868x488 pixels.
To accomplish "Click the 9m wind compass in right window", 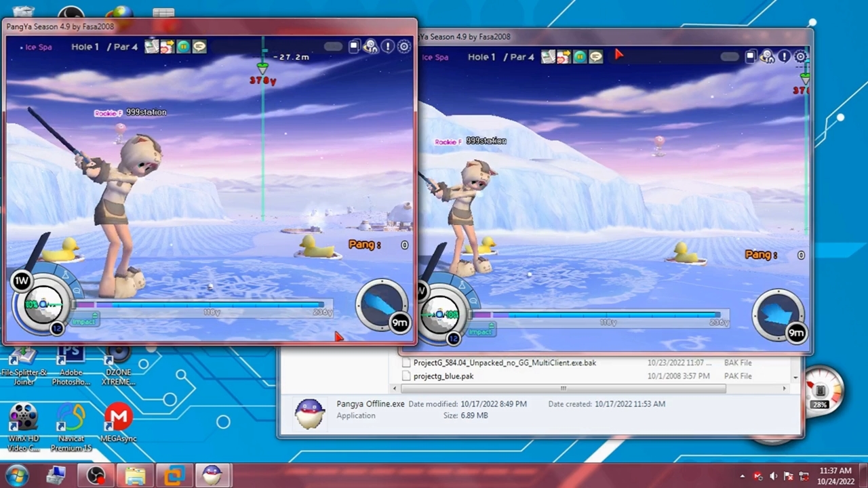I will pyautogui.click(x=780, y=316).
